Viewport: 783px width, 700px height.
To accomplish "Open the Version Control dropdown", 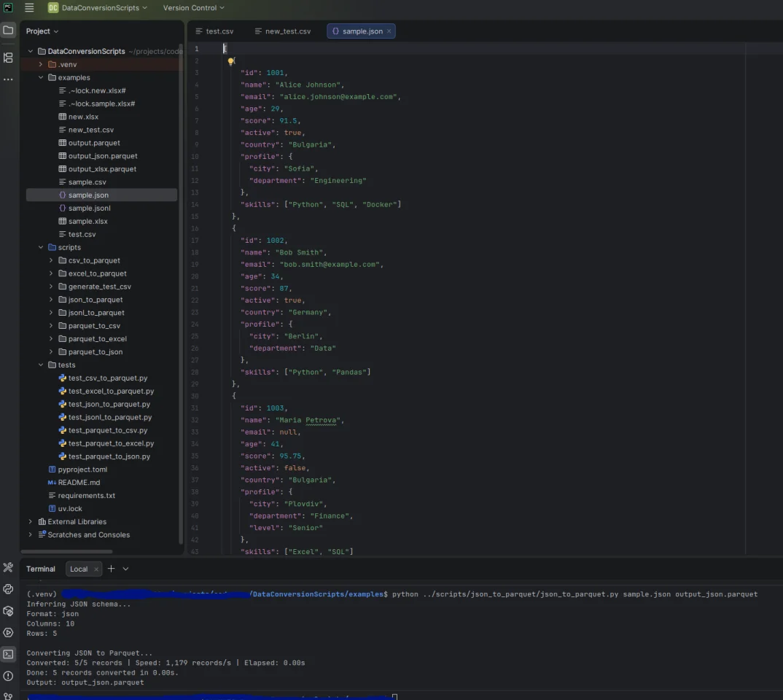I will [x=194, y=7].
